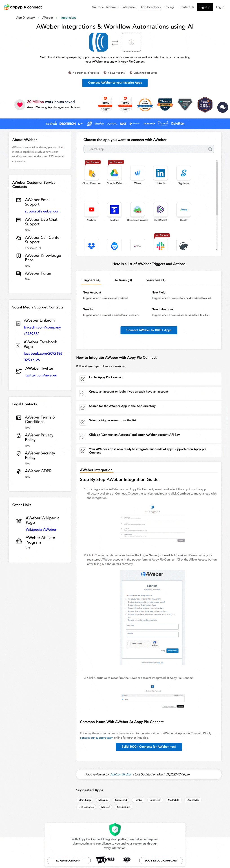Click Connect AWeber to your favorite Apps
The width and height of the screenshot is (230, 868).
coord(115,83)
